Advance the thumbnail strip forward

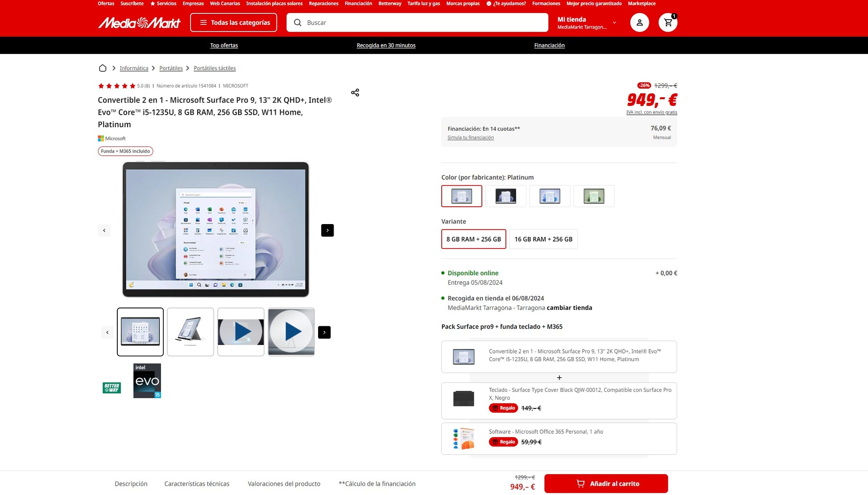[x=324, y=332]
